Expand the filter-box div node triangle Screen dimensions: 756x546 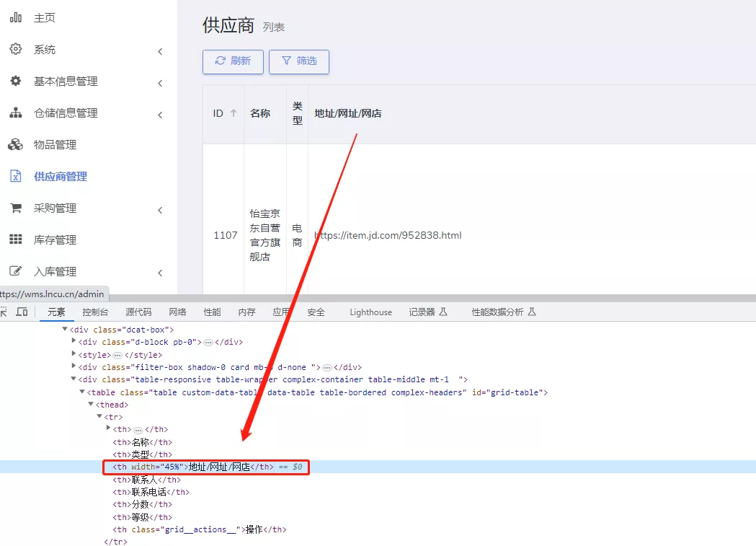(x=74, y=367)
